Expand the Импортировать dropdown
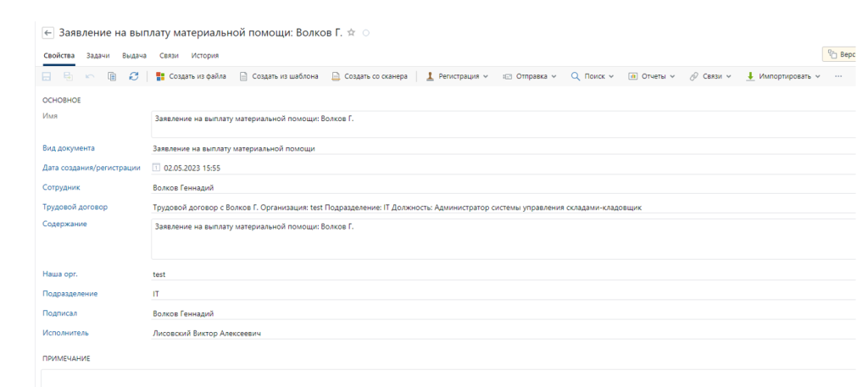 pos(783,77)
